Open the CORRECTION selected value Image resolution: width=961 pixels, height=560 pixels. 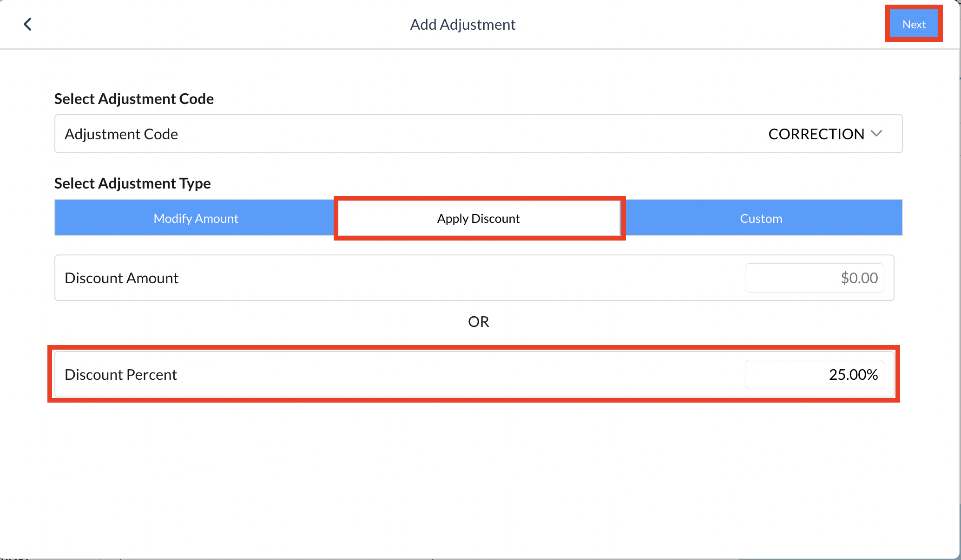coord(816,134)
